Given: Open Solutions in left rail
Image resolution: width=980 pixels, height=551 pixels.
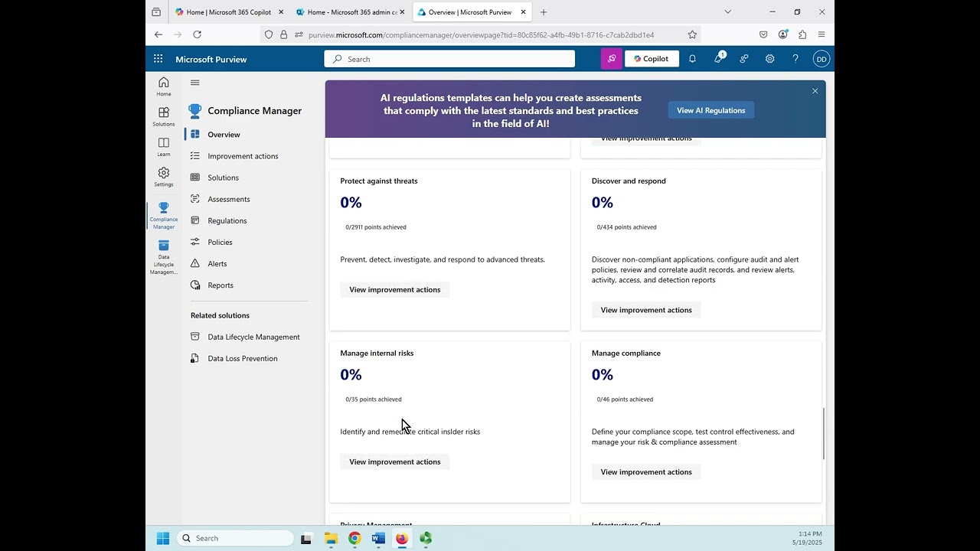Looking at the screenshot, I should [x=164, y=116].
